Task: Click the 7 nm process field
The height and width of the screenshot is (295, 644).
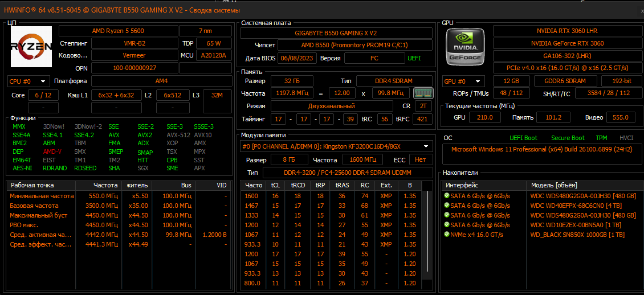Action: point(205,31)
